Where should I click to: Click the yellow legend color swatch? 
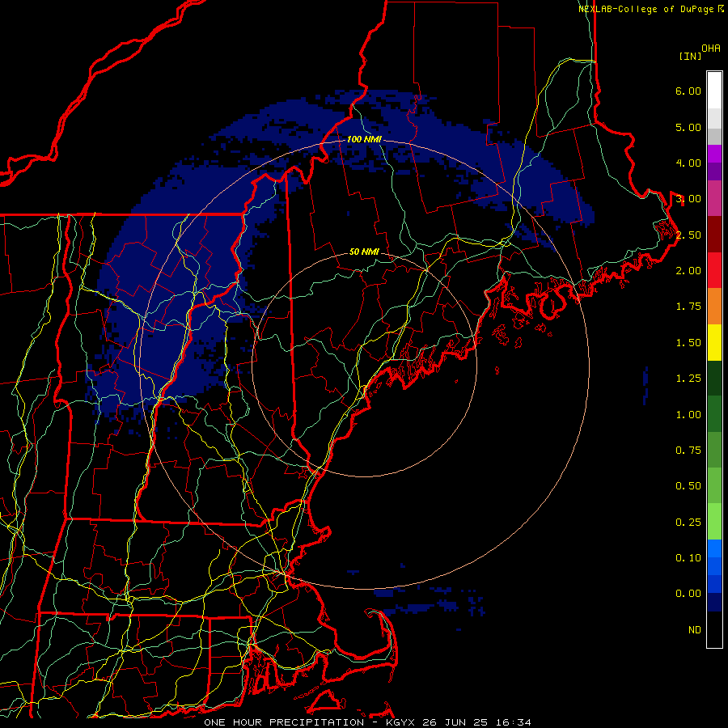[x=714, y=343]
